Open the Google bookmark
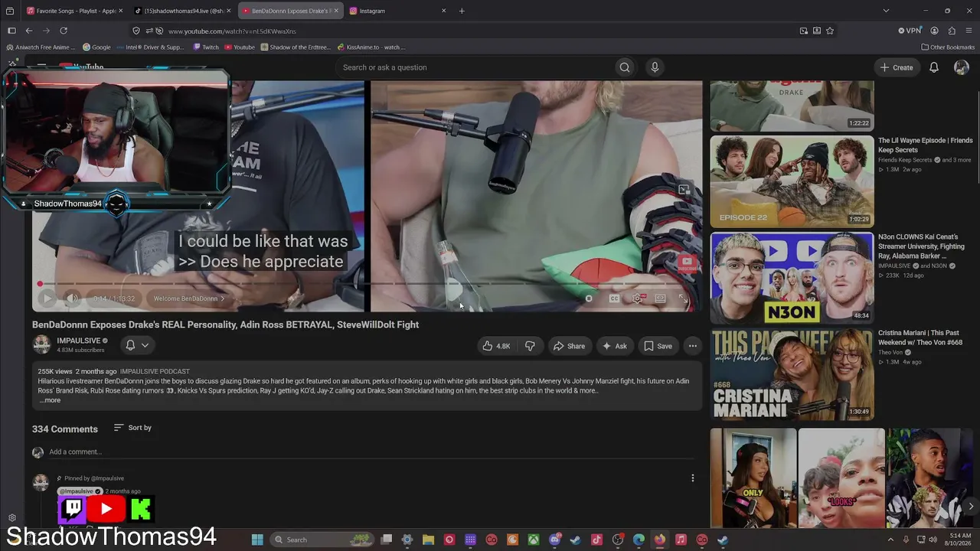Viewport: 980px width, 551px height. click(96, 47)
